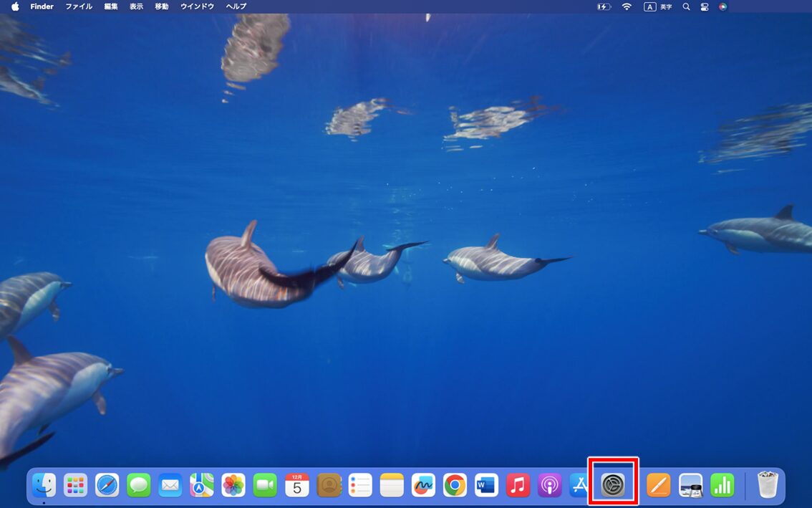Open the ファイル menu in the menu bar
Screen dimensions: 812x508
tap(78, 6)
